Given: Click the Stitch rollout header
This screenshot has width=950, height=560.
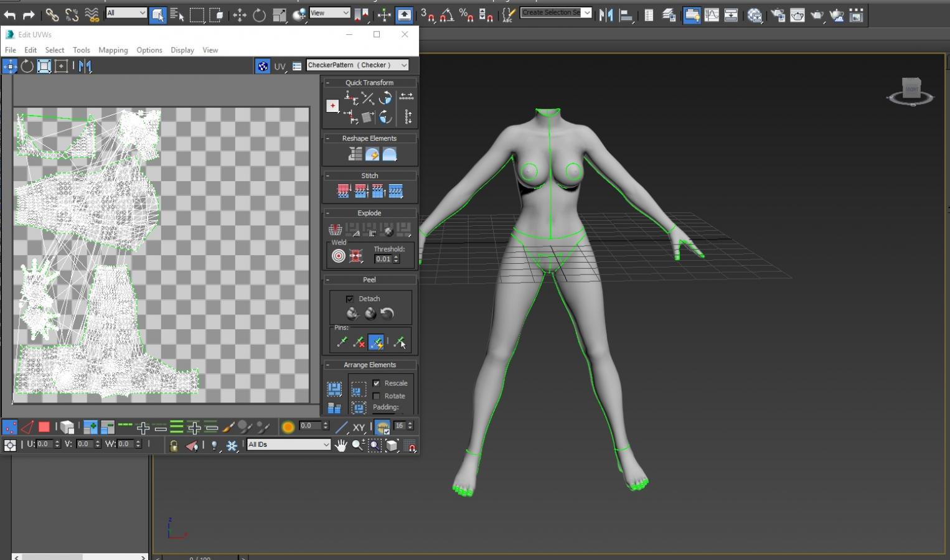Looking at the screenshot, I should 369,175.
